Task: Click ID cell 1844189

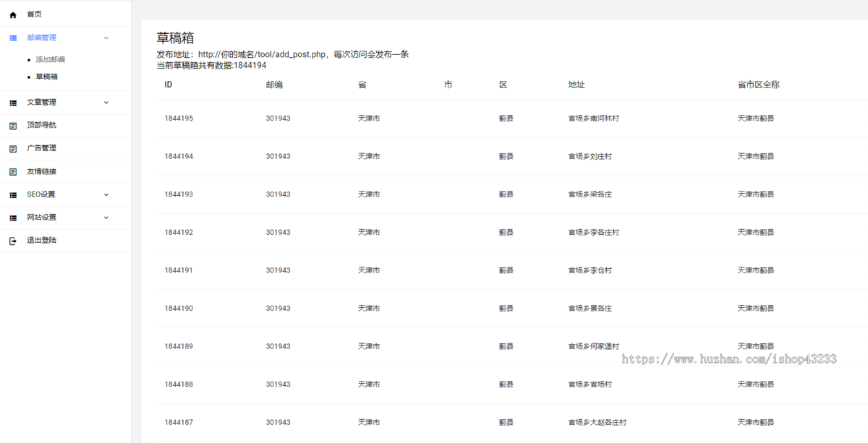Action: (x=179, y=347)
